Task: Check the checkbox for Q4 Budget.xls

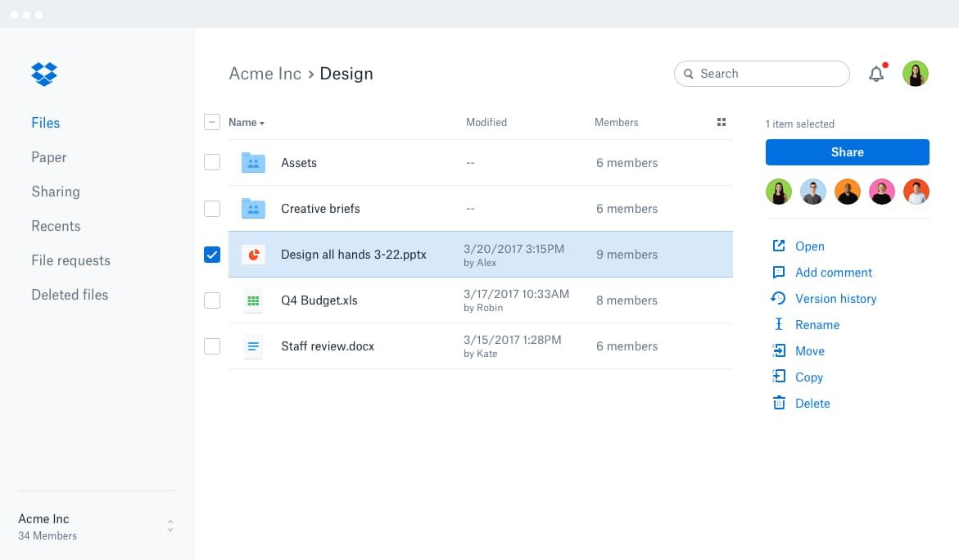Action: tap(212, 300)
